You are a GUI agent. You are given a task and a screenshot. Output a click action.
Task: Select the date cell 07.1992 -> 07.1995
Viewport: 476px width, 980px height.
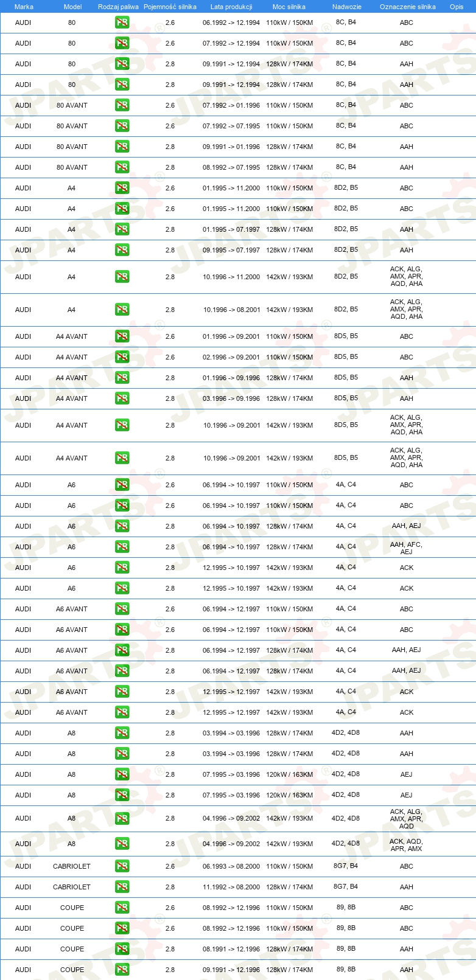(231, 126)
